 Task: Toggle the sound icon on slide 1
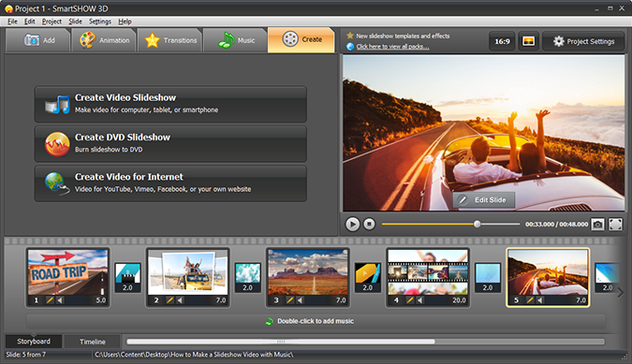(x=60, y=300)
